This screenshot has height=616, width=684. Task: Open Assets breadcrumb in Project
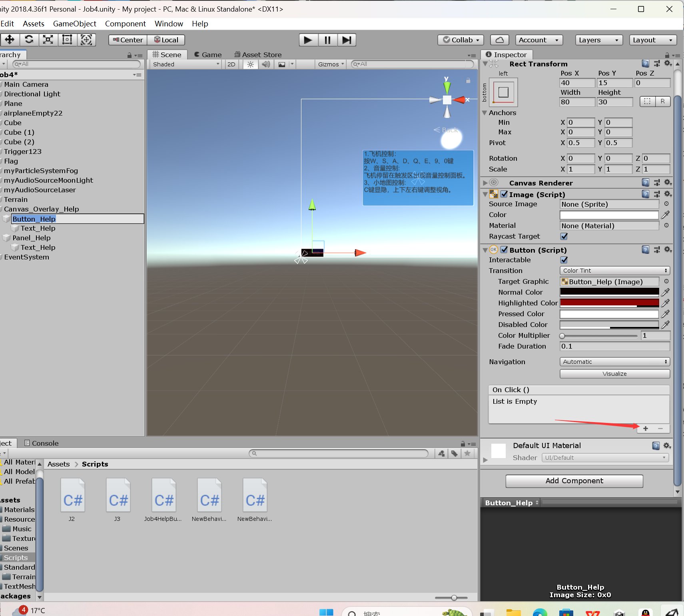click(x=58, y=464)
